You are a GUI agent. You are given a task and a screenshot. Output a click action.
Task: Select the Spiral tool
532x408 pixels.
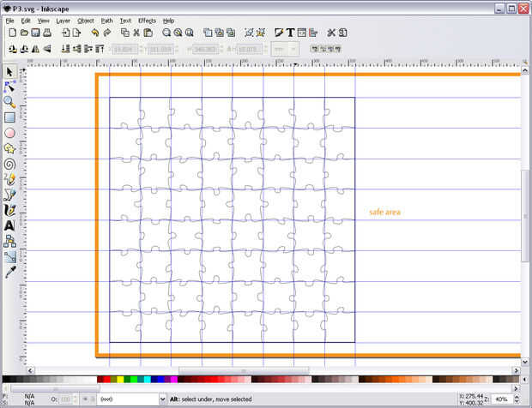coord(9,165)
